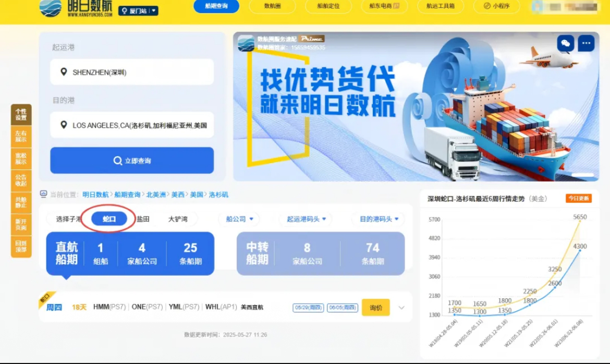Open the 数航圈 nav tab

[x=272, y=6]
